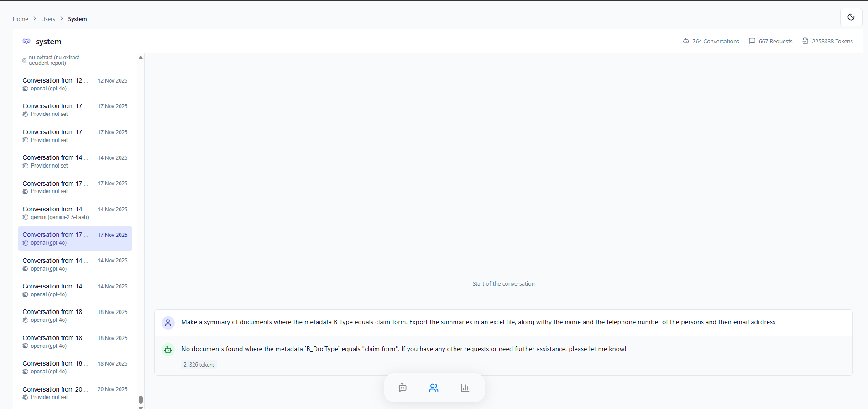Open the chatbot tab in bottom navigation
This screenshot has width=868, height=409.
[x=403, y=388]
